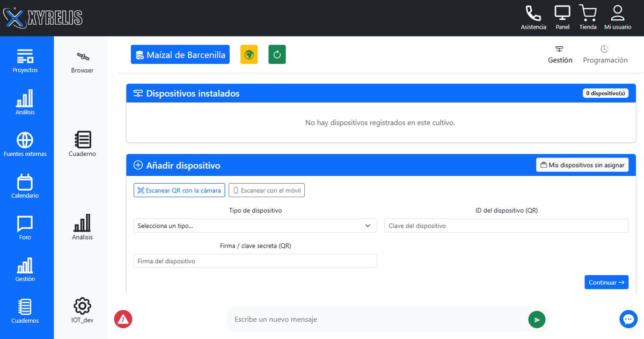Click Escanear QR con la cámara
Screen dimensions: 644x339
click(x=179, y=190)
